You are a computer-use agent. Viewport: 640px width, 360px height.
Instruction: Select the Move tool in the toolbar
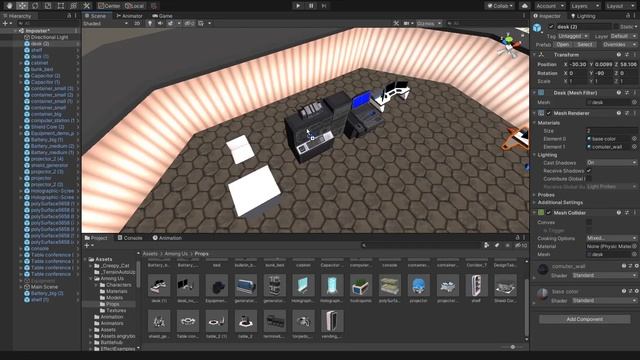[22, 6]
